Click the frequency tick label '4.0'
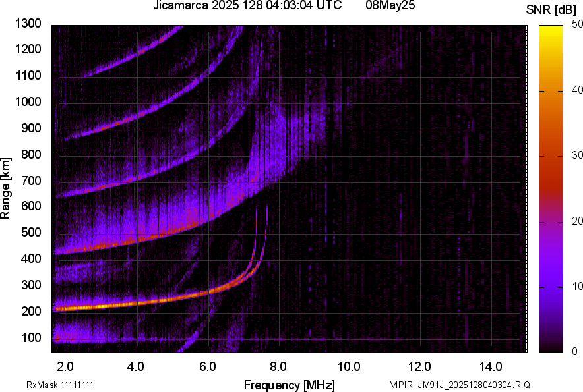Image resolution: width=583 pixels, height=392 pixels. (x=136, y=367)
